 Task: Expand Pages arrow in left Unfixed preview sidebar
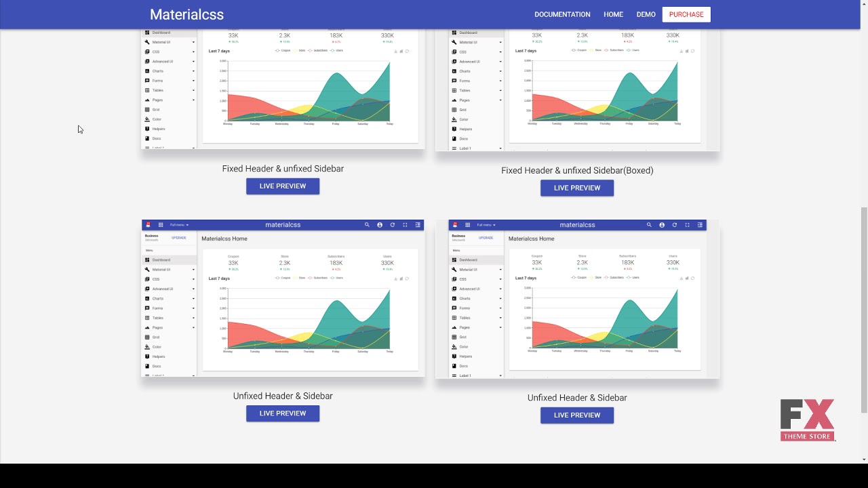point(193,327)
